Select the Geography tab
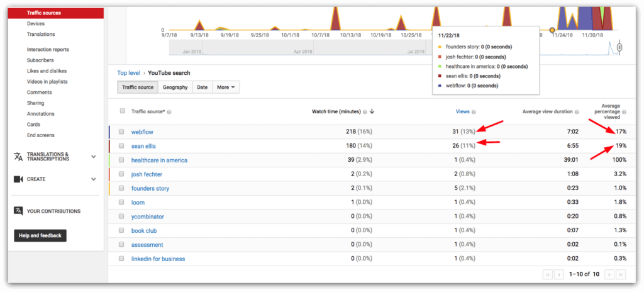The height and width of the screenshot is (292, 644). 175,87
